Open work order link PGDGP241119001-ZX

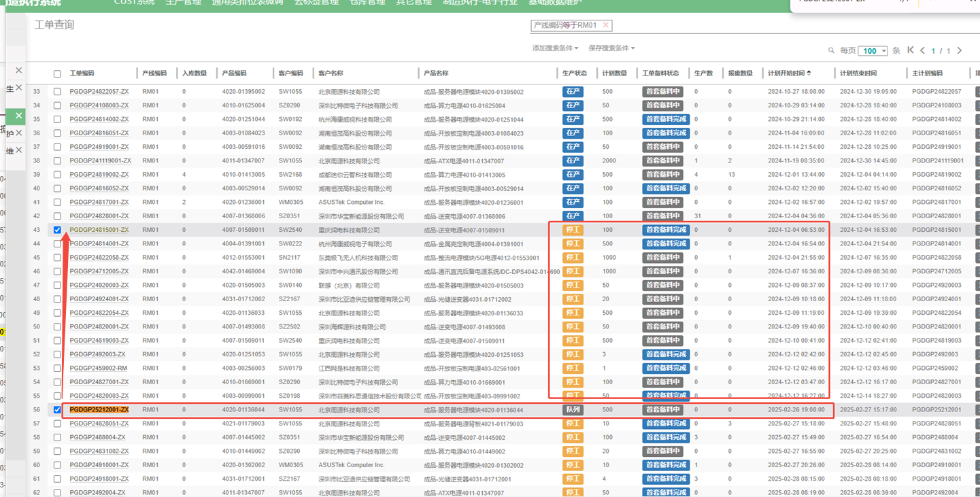point(100,161)
